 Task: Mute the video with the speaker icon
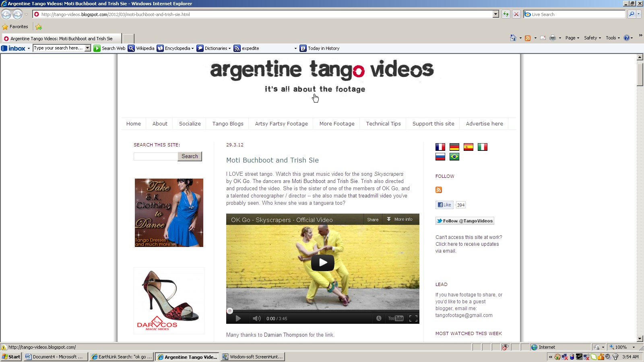point(257,319)
